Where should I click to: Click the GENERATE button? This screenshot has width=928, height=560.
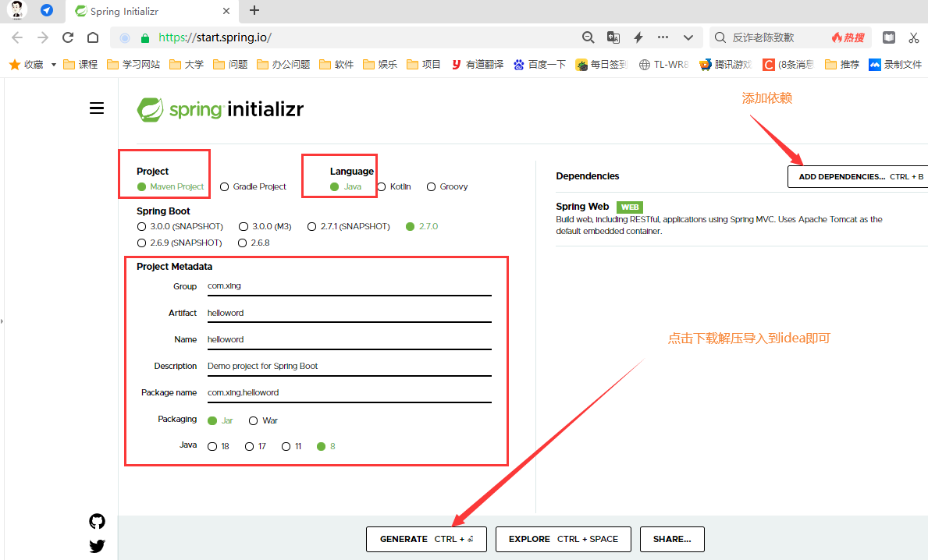tap(426, 539)
